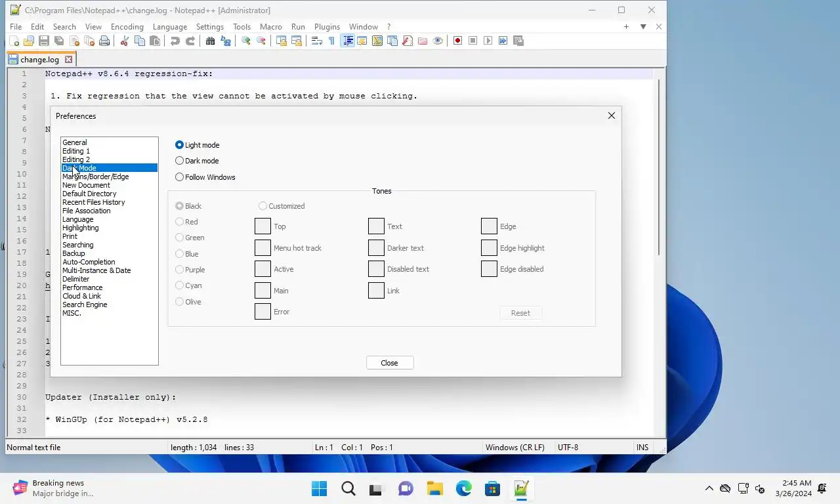Screen dimensions: 840x504
Task: Click the Open file toolbar icon
Action: click(x=29, y=41)
